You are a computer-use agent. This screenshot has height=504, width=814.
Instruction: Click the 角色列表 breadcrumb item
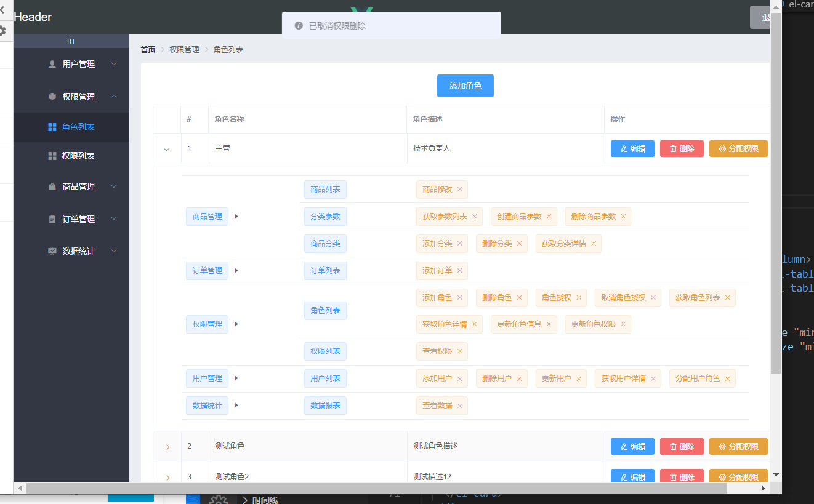(228, 49)
